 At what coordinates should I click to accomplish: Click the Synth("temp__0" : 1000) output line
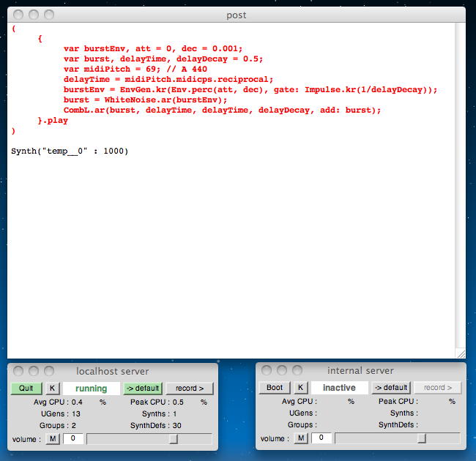[x=70, y=151]
